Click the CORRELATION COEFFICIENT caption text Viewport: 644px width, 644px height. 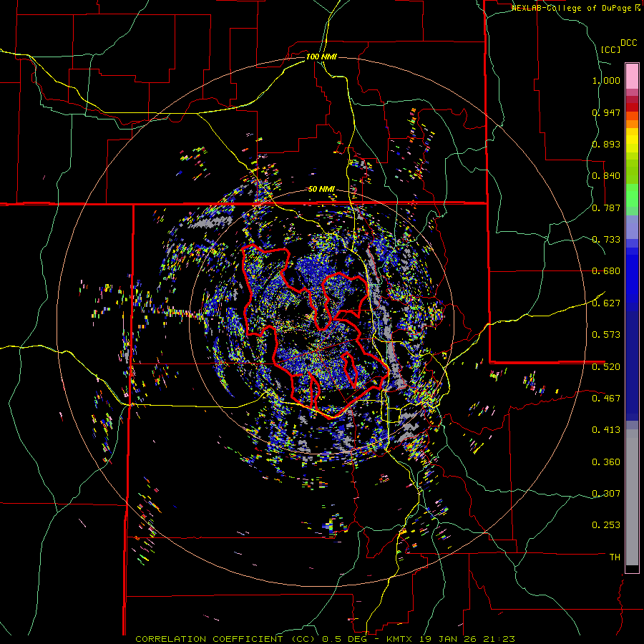[209, 639]
